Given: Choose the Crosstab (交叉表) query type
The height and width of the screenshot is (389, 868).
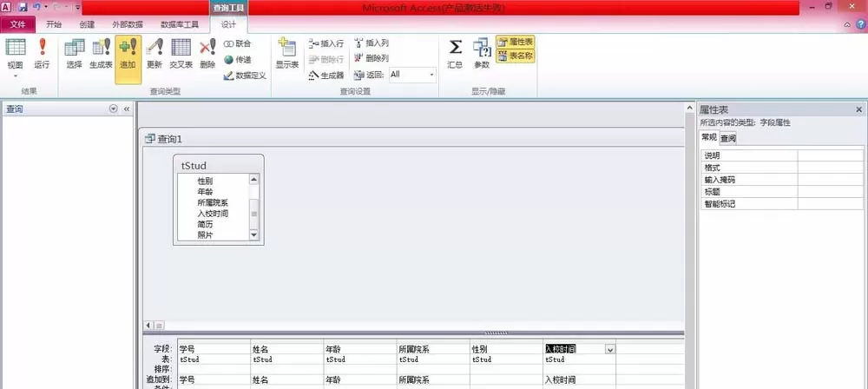Looking at the screenshot, I should coord(181,54).
